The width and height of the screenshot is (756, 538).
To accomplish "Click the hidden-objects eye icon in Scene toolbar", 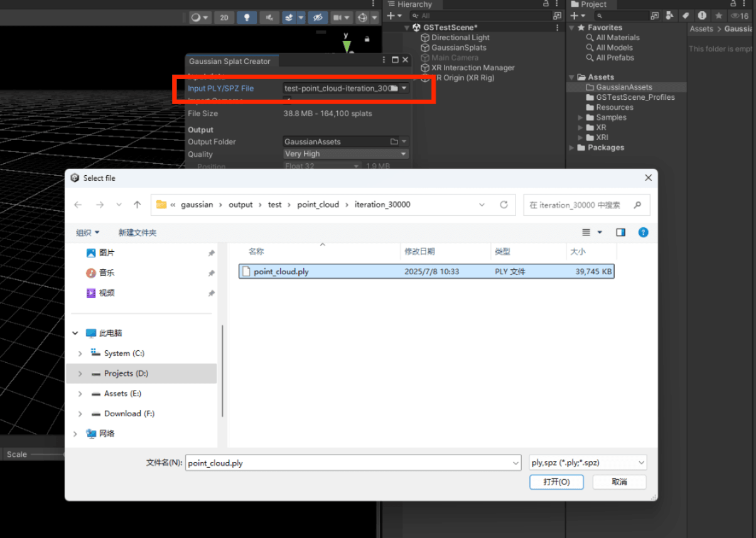I will click(318, 18).
